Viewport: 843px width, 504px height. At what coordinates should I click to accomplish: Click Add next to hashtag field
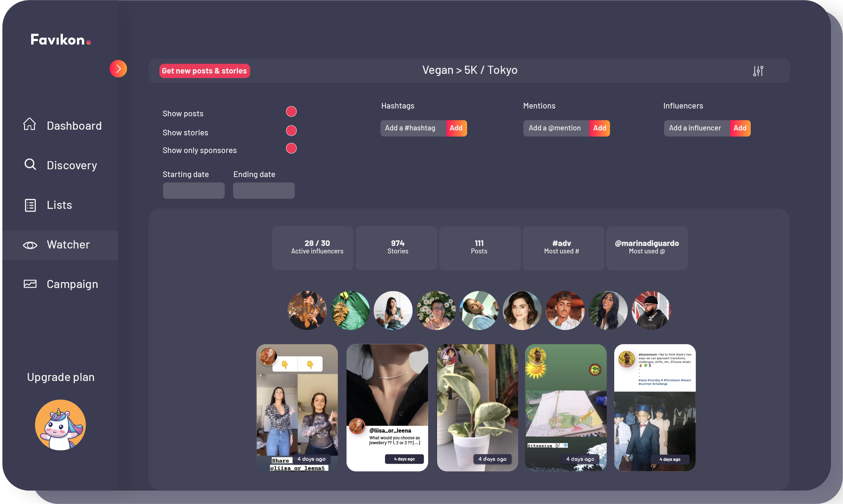[456, 128]
